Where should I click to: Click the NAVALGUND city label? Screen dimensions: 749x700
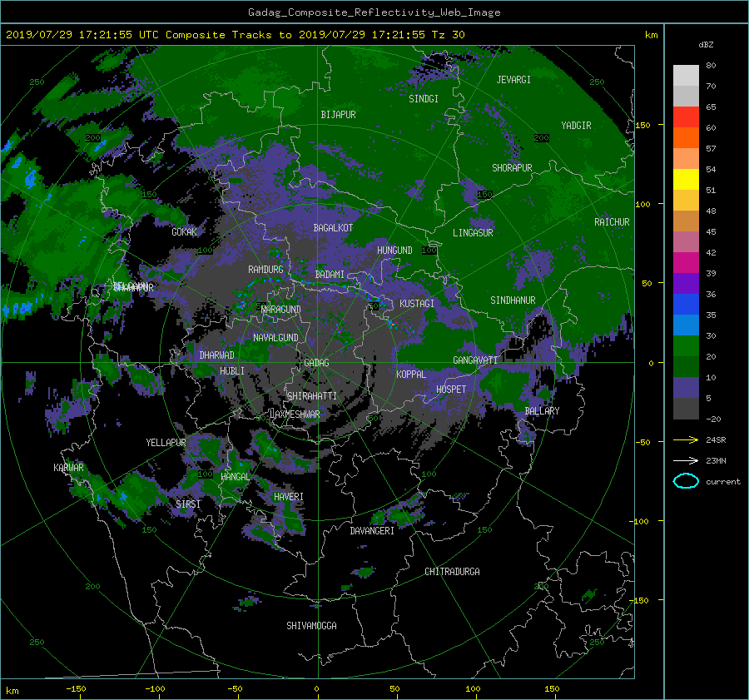[275, 338]
